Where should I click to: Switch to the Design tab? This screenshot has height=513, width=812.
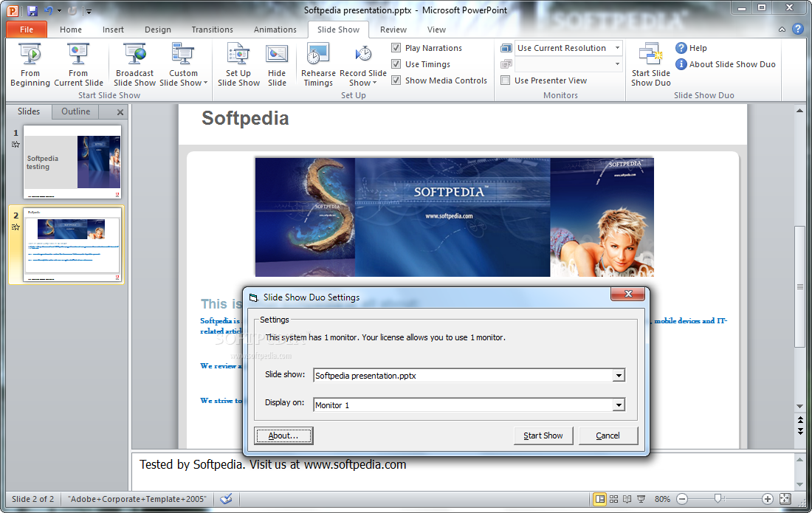pyautogui.click(x=158, y=30)
